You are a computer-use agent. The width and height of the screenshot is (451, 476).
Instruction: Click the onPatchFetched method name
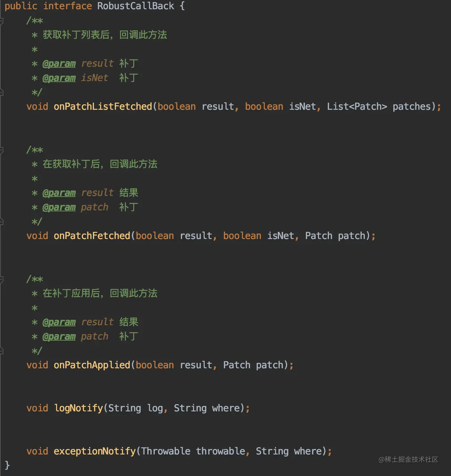point(92,236)
